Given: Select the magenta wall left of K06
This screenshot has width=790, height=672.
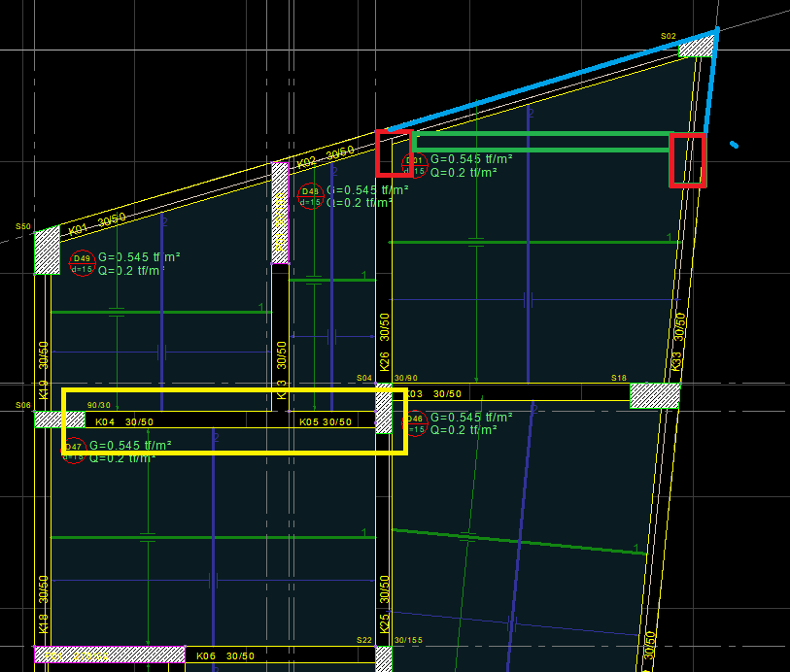Looking at the screenshot, I should tap(109, 655).
